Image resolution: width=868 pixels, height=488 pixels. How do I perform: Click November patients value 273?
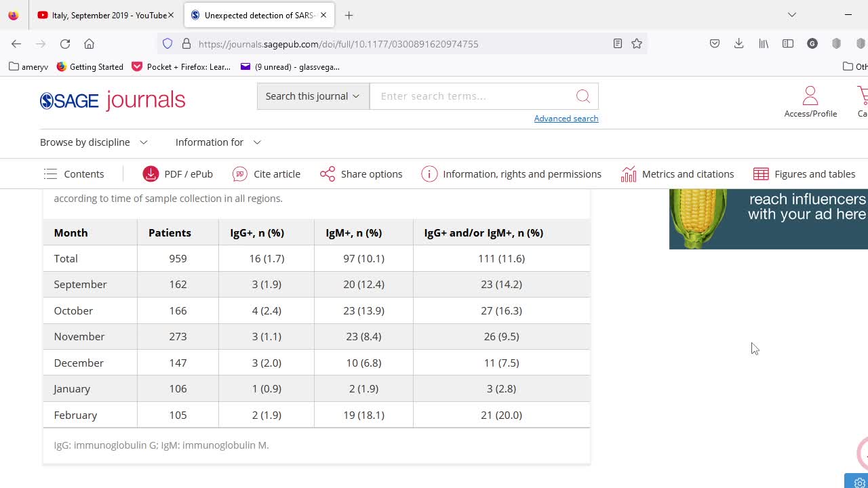point(178,337)
